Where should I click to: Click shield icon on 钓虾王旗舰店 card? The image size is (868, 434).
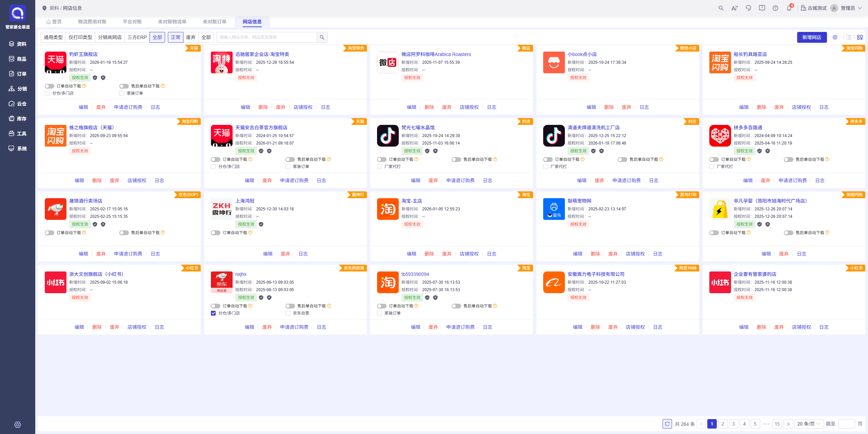point(95,78)
